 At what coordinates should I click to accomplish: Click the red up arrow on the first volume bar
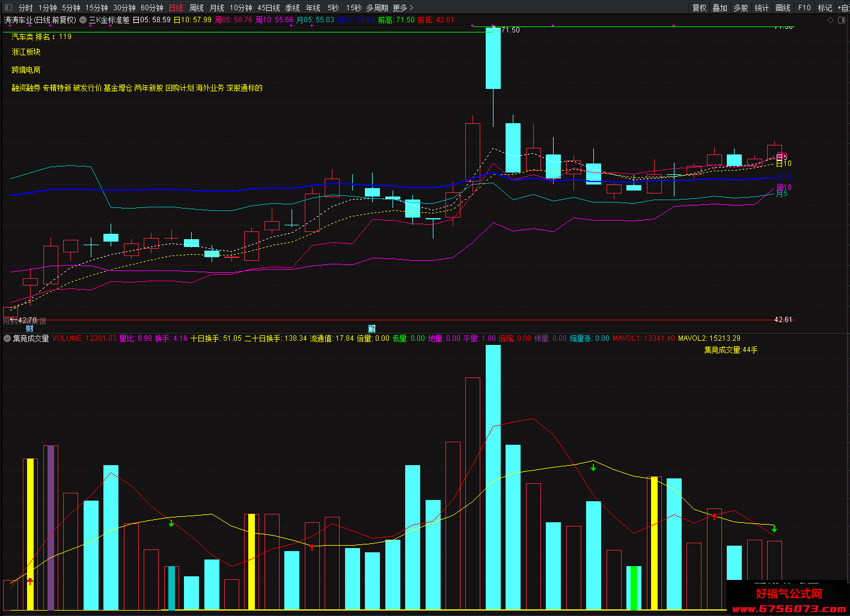tap(30, 581)
